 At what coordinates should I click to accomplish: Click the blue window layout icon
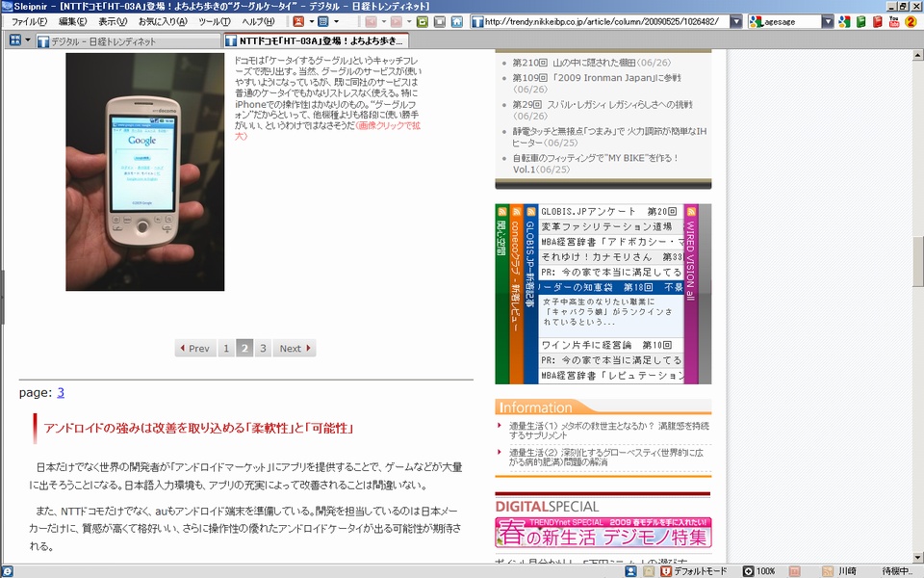click(323, 22)
